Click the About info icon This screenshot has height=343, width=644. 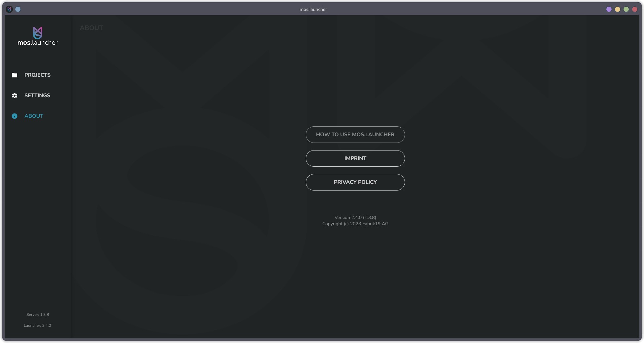(x=15, y=116)
